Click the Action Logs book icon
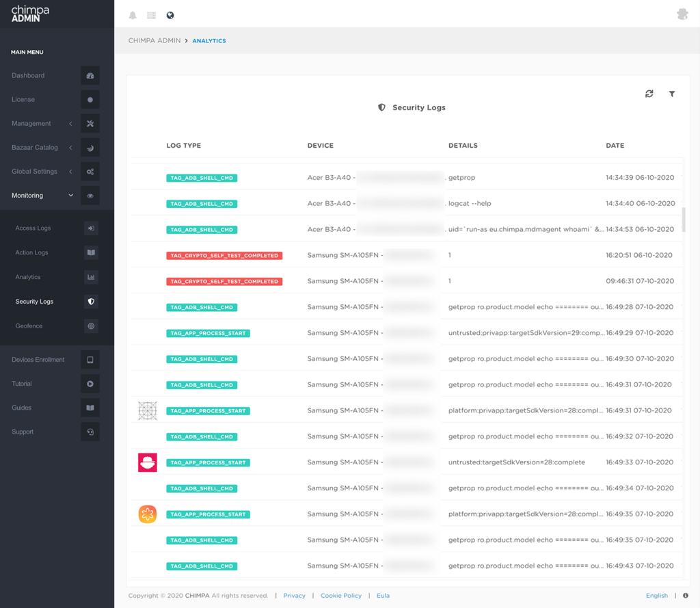This screenshot has height=608, width=700. (x=91, y=253)
